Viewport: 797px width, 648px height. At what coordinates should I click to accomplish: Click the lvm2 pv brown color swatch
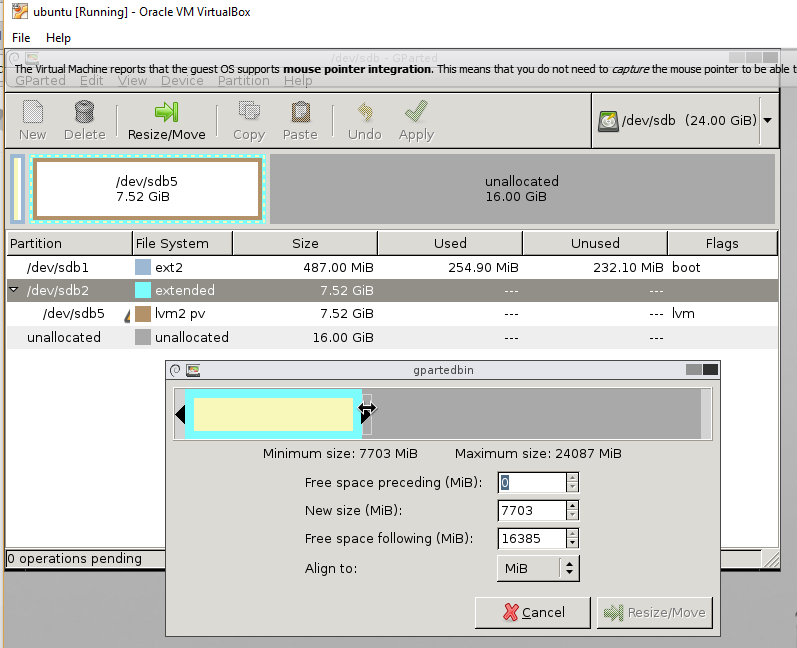[143, 314]
